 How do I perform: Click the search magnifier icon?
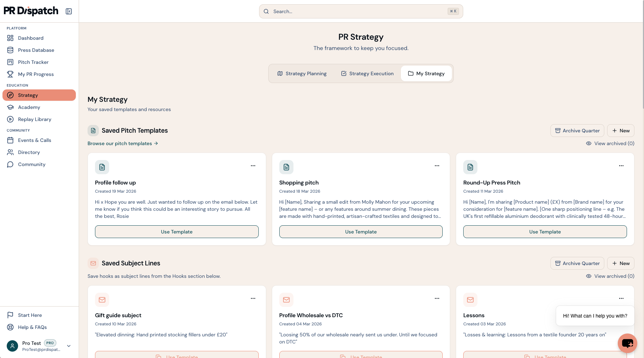tap(266, 11)
